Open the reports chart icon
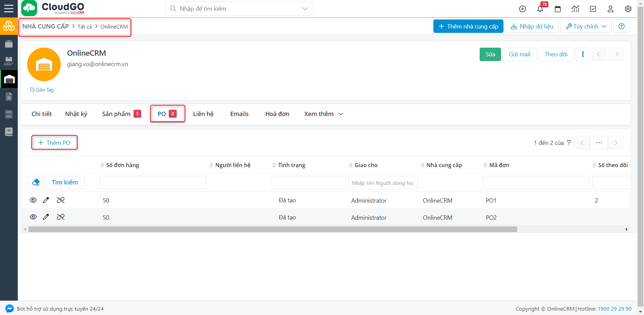644x315 pixels. coord(575,9)
